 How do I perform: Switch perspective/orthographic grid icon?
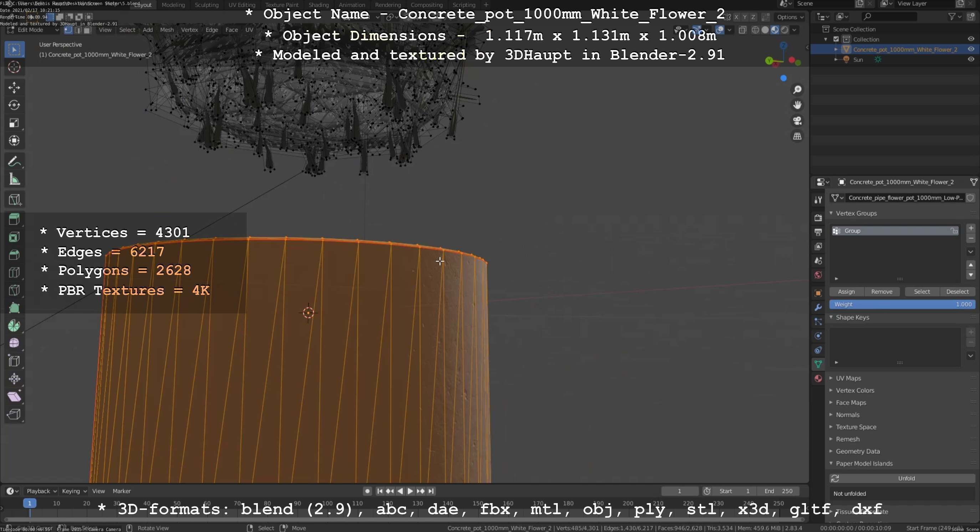[x=797, y=136]
